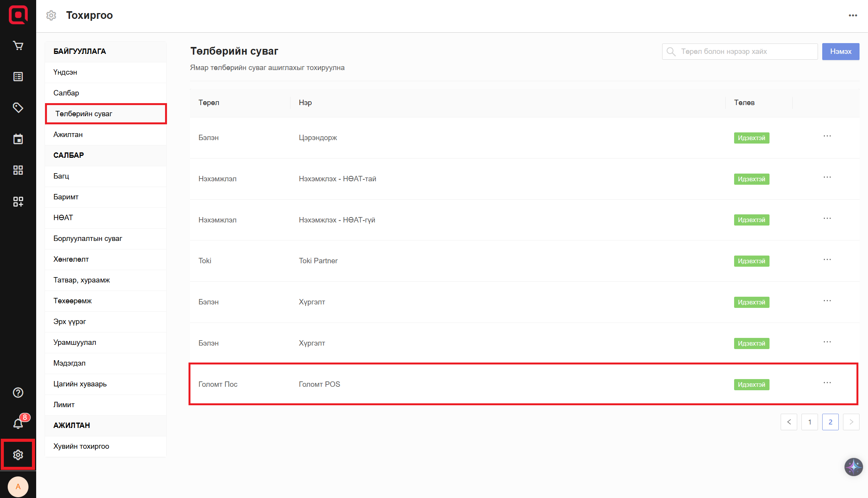Click the Нэмэх button

coord(841,52)
